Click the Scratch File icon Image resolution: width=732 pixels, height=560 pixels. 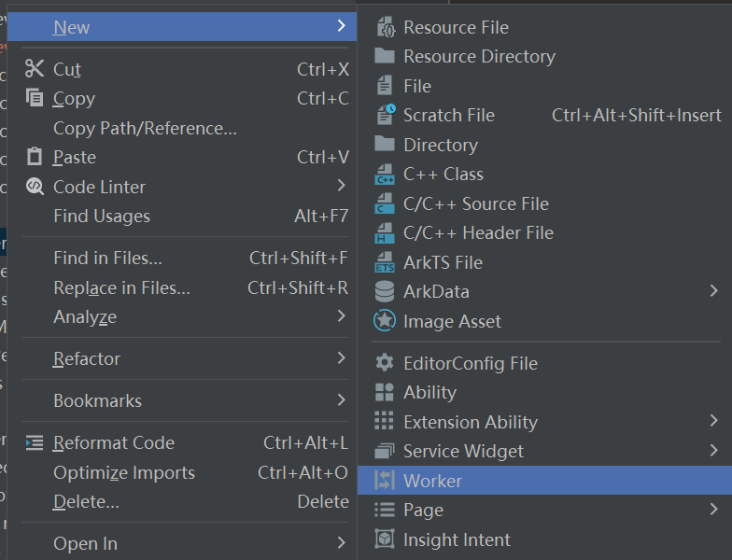(385, 116)
